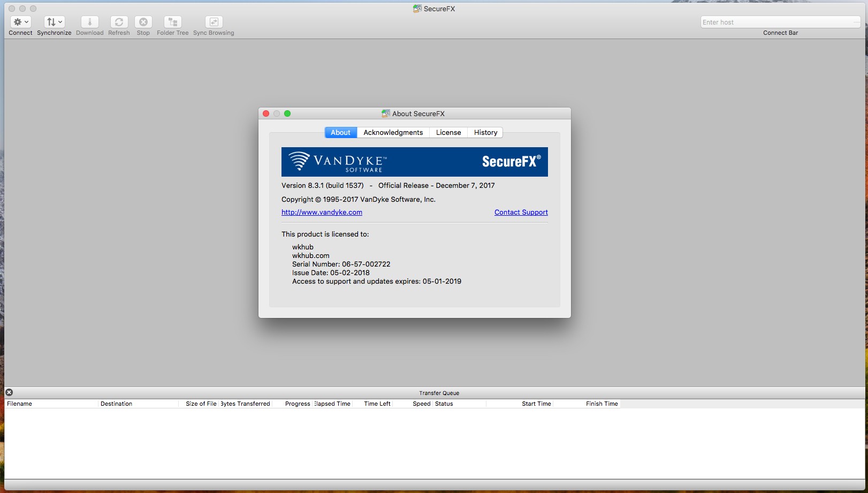Click the Transfer Queue panel title
This screenshot has width=868, height=493.
439,393
